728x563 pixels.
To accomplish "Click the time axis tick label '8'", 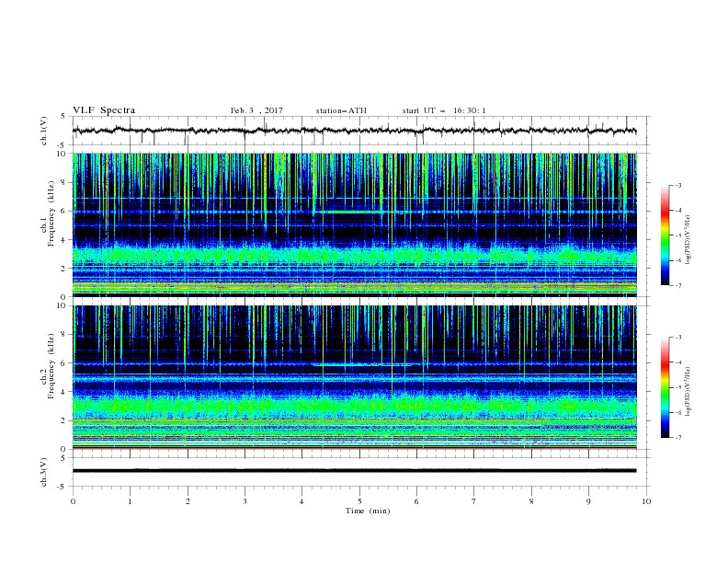I will pyautogui.click(x=531, y=501).
